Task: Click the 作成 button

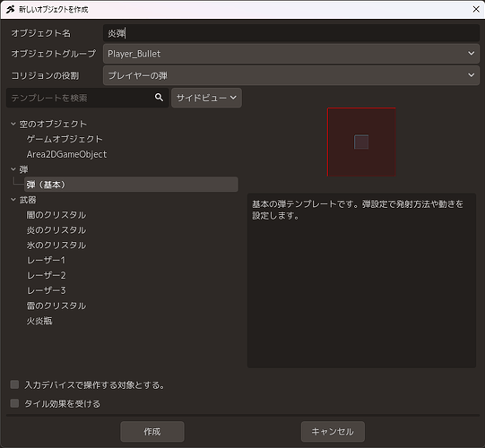Action: click(x=152, y=431)
